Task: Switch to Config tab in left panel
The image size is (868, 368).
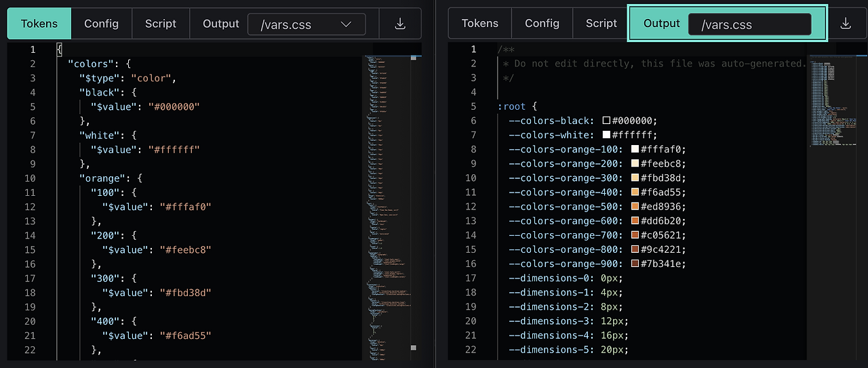Action: (x=101, y=24)
